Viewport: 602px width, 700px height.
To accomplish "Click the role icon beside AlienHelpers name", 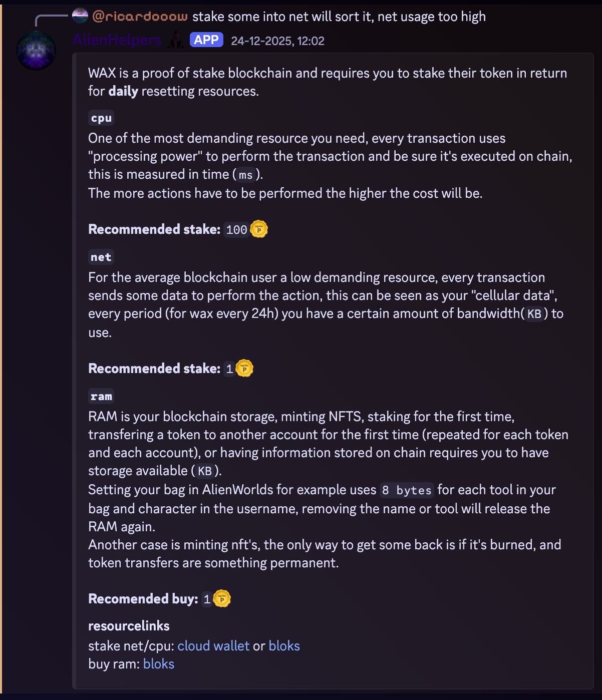I will [x=175, y=40].
